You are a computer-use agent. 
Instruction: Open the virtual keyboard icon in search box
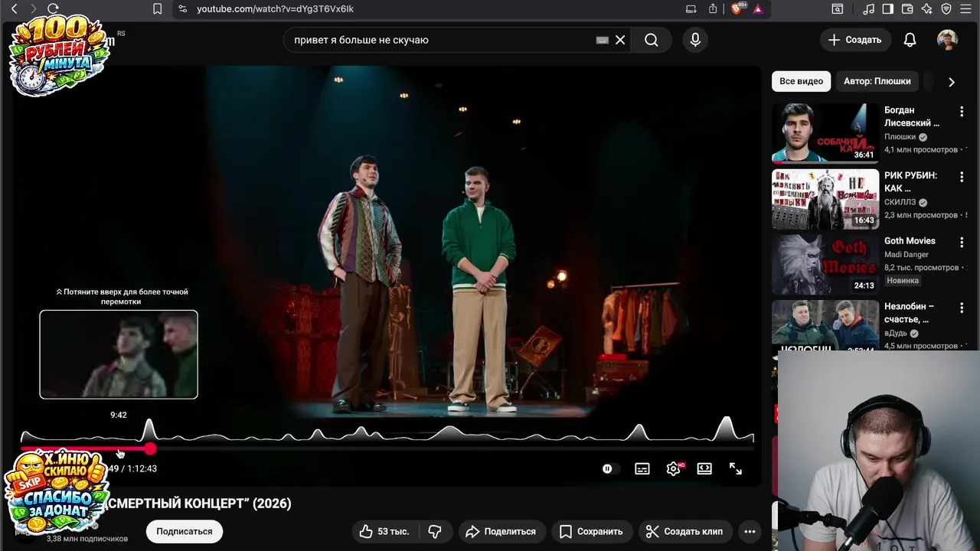click(602, 40)
